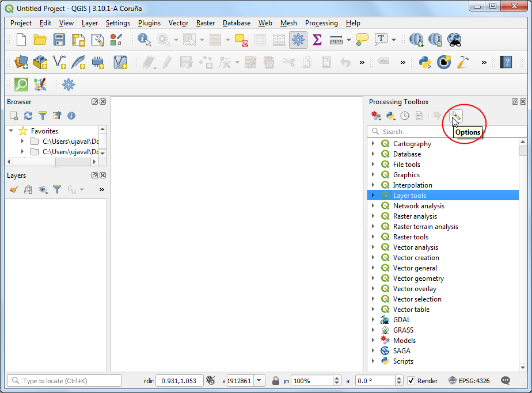Click the New Temporary Scratch Layer icon
The image size is (532, 393).
pyautogui.click(x=98, y=62)
